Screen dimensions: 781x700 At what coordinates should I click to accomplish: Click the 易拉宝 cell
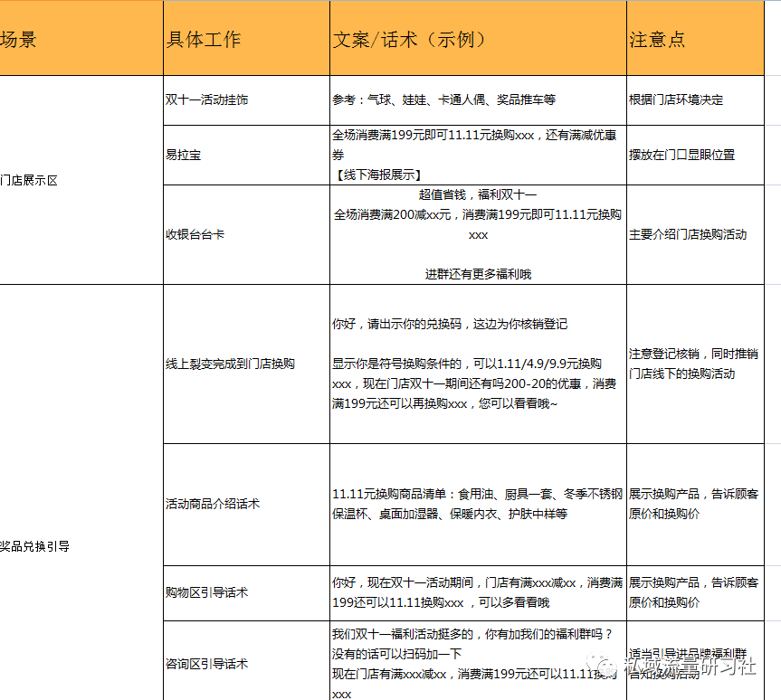(x=246, y=155)
